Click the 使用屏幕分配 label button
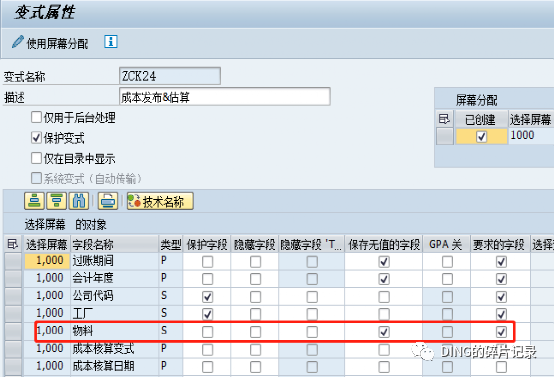Image resolution: width=554 pixels, height=377 pixels. [57, 44]
